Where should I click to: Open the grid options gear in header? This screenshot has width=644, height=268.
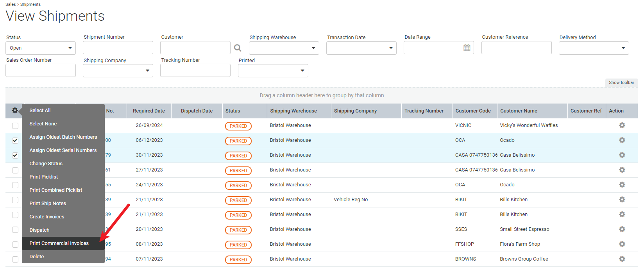click(15, 111)
